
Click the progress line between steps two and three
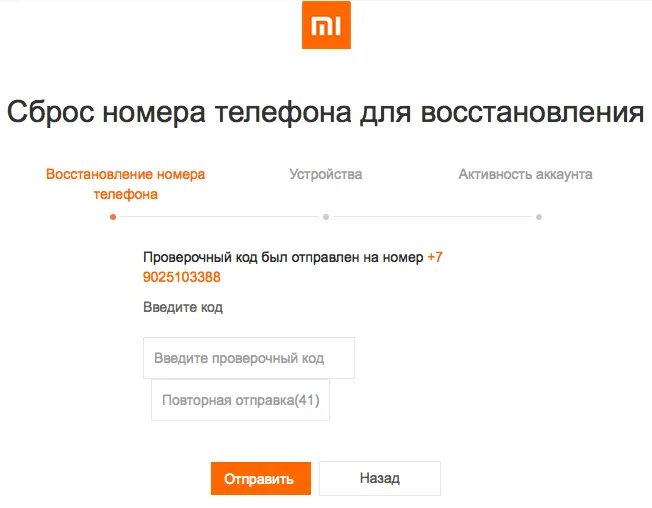click(x=432, y=217)
